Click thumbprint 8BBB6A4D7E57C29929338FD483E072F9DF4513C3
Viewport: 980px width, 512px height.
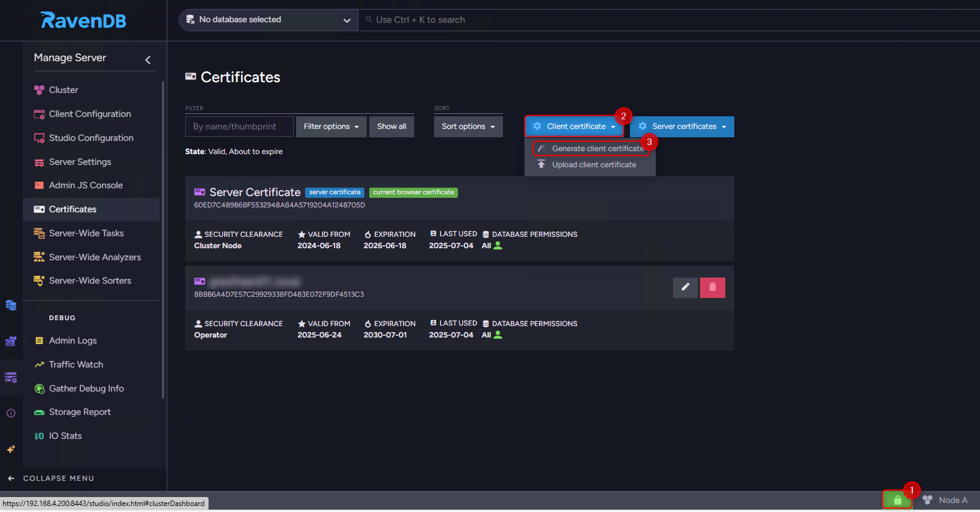[279, 294]
